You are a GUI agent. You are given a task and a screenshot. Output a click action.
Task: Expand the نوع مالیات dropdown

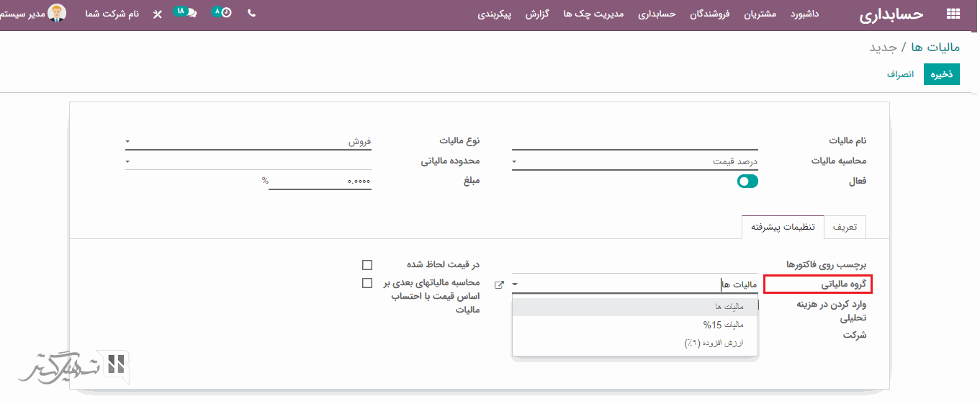click(248, 142)
